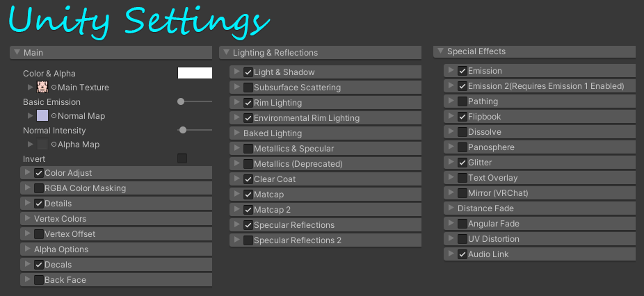644x296 pixels.
Task: Click the Main Texture thumbnail preview
Action: click(42, 87)
